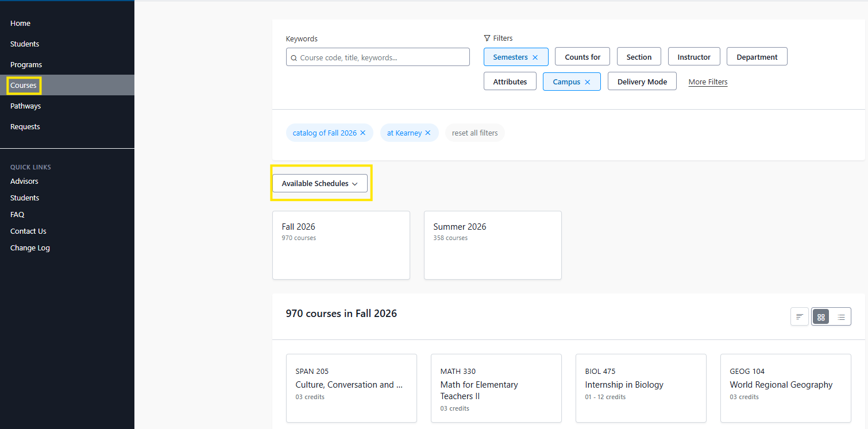Open Contact Us quick link
The width and height of the screenshot is (868, 429).
pyautogui.click(x=28, y=231)
